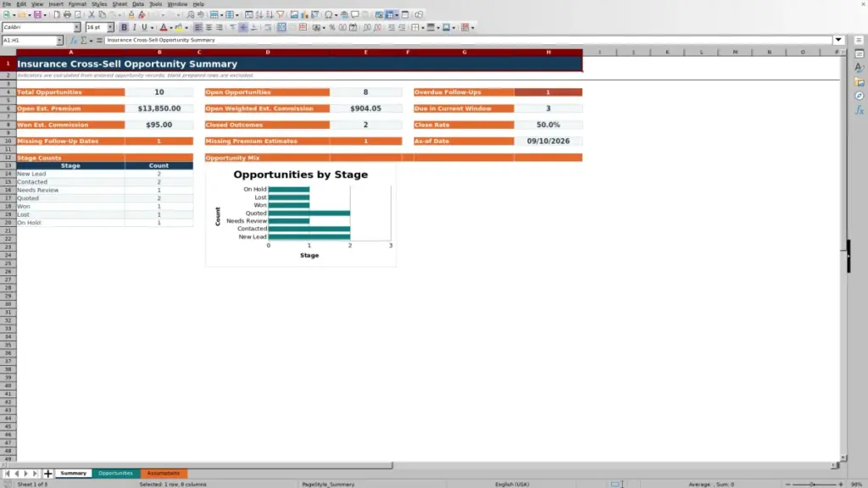
Task: Open the sidebar Gallery panel icon
Action: pos(860,82)
